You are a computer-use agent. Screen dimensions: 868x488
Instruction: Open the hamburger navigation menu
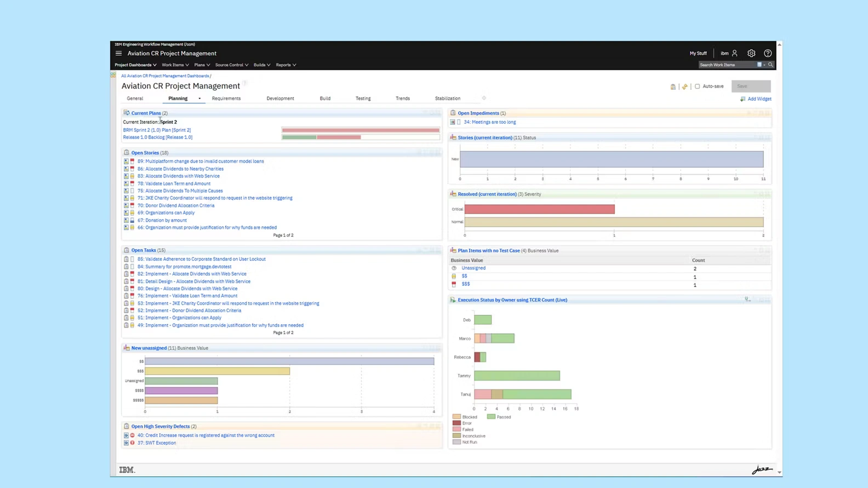(118, 53)
